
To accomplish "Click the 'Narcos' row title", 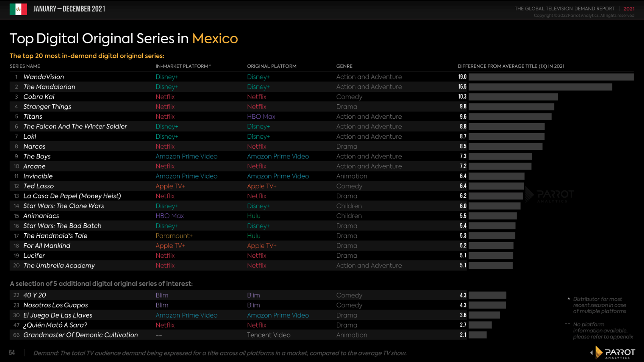I will (x=34, y=146).
